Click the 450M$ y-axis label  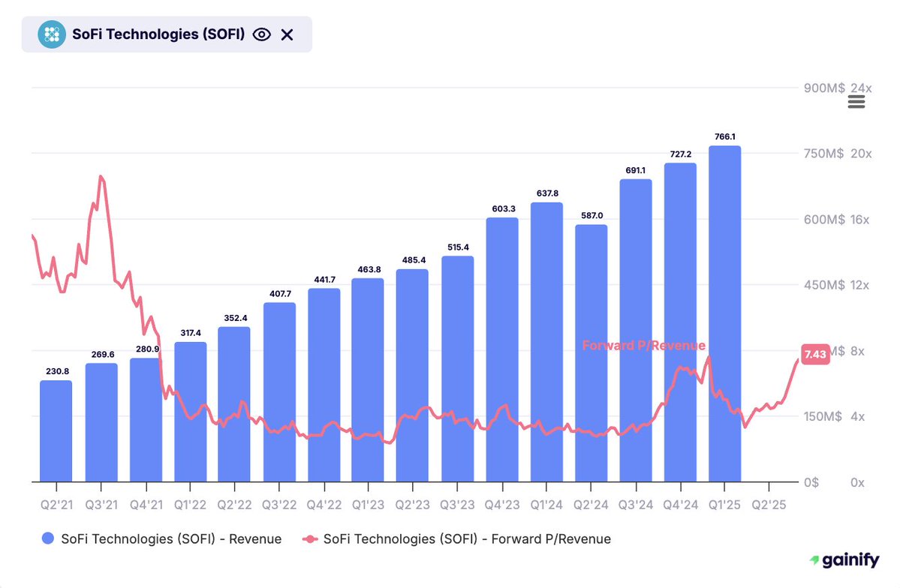point(824,284)
